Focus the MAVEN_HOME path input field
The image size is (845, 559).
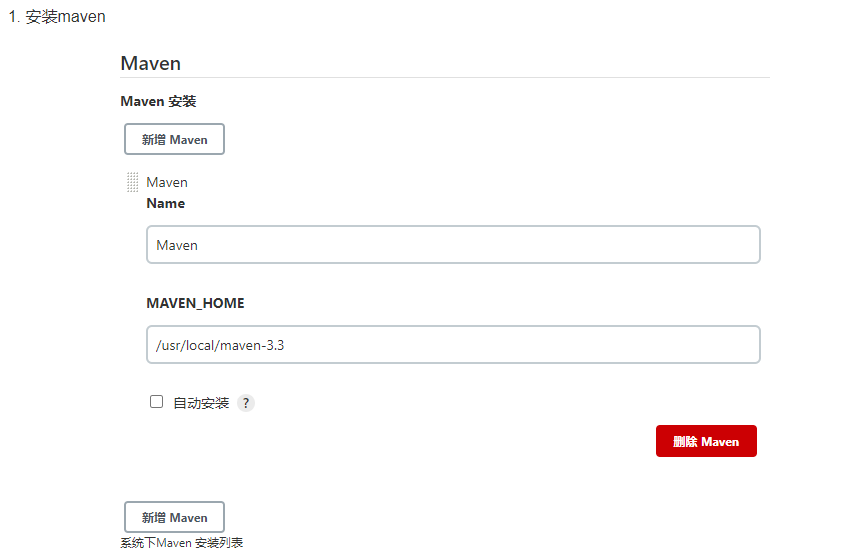click(x=453, y=344)
